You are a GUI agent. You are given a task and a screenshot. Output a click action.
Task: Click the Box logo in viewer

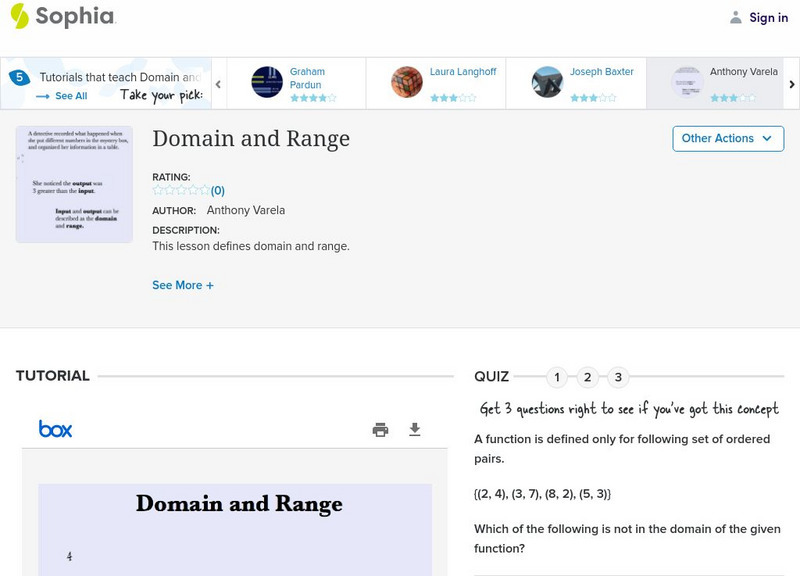[x=55, y=429]
